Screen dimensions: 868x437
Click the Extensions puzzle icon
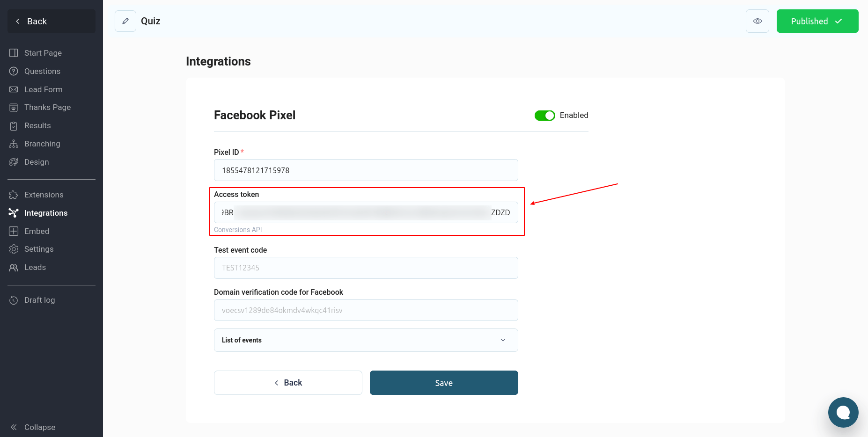[14, 195]
